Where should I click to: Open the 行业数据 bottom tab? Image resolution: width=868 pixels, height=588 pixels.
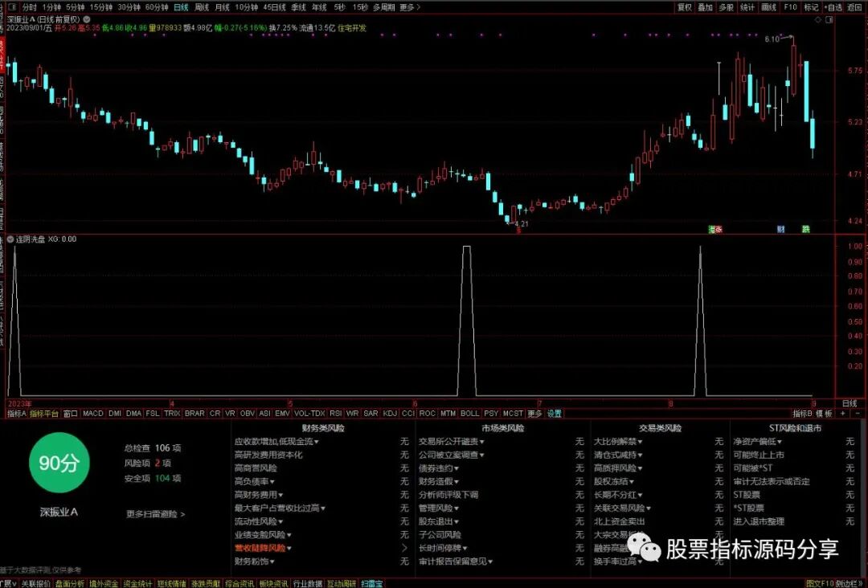(307, 583)
